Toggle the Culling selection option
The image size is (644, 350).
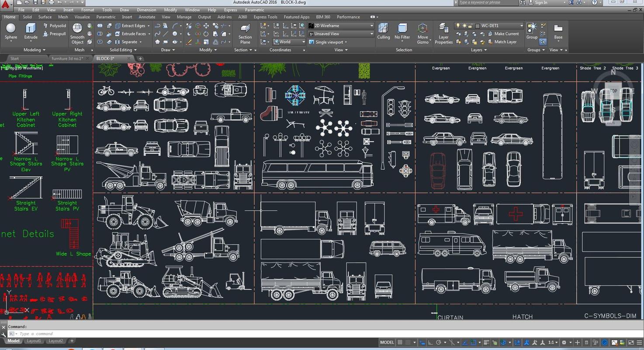(383, 31)
